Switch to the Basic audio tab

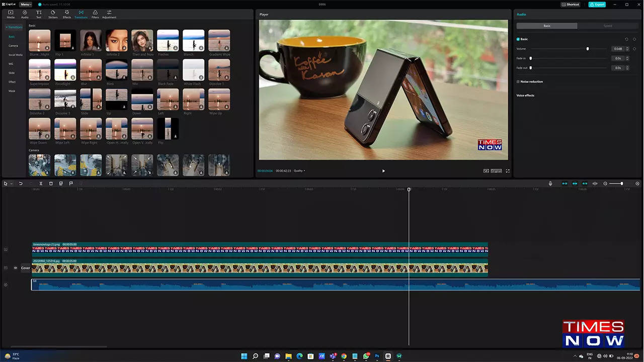547,26
